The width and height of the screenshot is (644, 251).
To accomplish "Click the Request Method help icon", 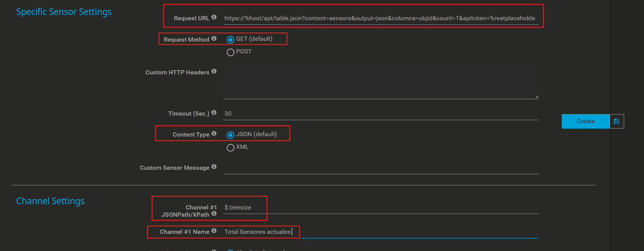I will tap(214, 39).
